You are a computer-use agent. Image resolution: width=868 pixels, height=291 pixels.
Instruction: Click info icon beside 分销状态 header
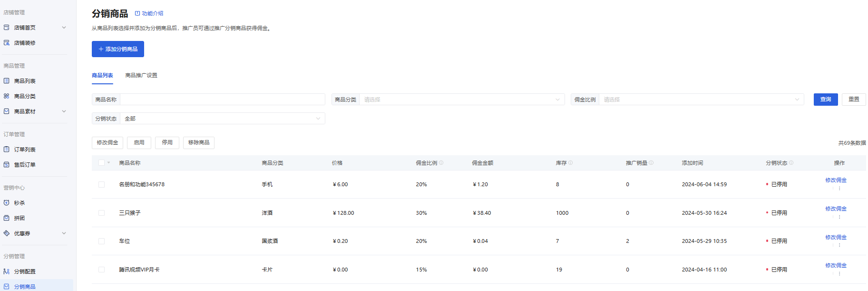[x=791, y=163]
